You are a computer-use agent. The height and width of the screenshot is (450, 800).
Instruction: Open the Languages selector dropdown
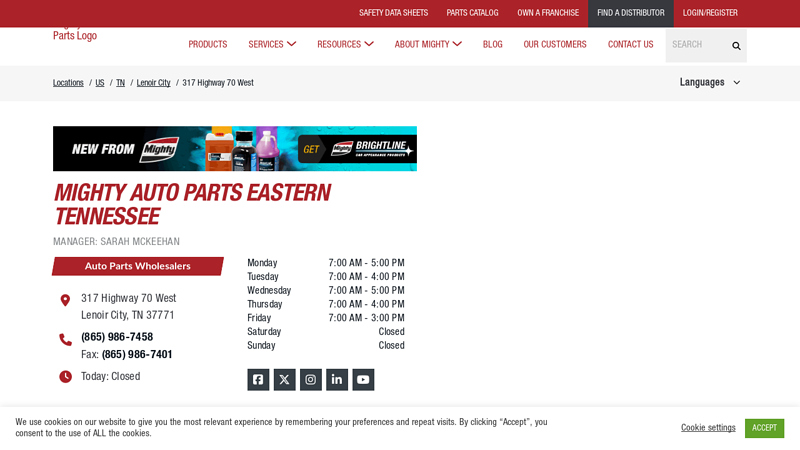[710, 82]
